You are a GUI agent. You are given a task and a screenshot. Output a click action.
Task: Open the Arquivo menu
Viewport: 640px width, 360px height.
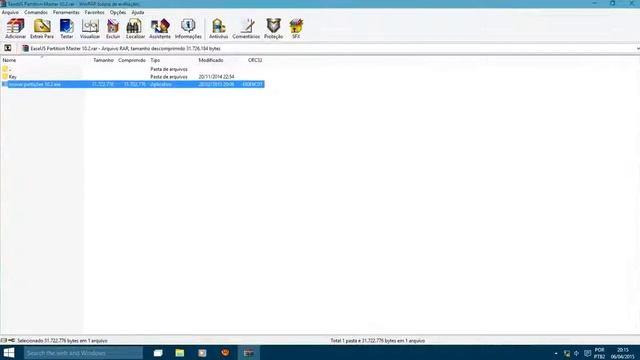[x=10, y=12]
